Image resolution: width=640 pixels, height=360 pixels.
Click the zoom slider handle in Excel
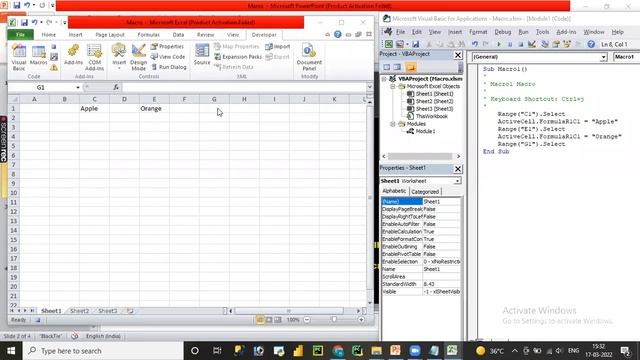click(334, 320)
